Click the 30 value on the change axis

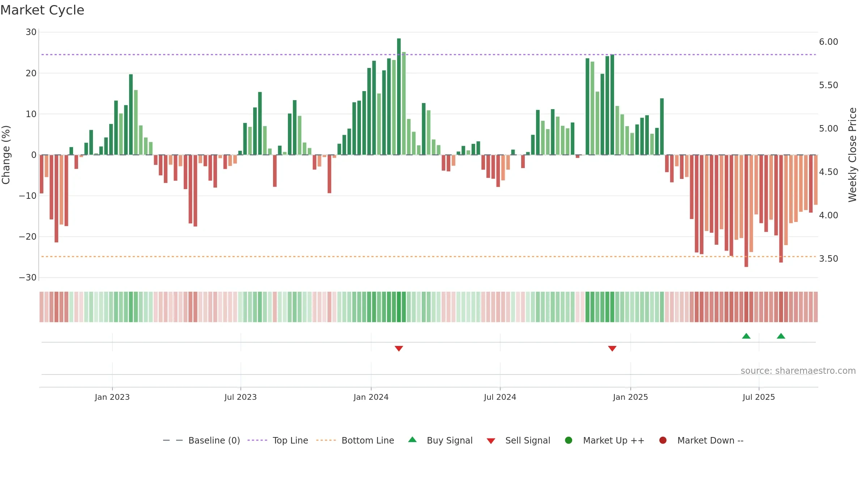[x=31, y=32]
